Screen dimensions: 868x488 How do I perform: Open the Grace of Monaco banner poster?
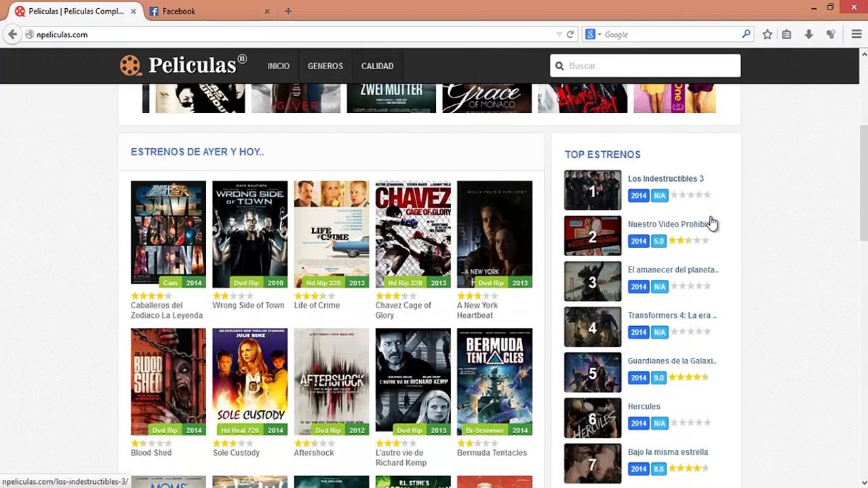pos(487,98)
